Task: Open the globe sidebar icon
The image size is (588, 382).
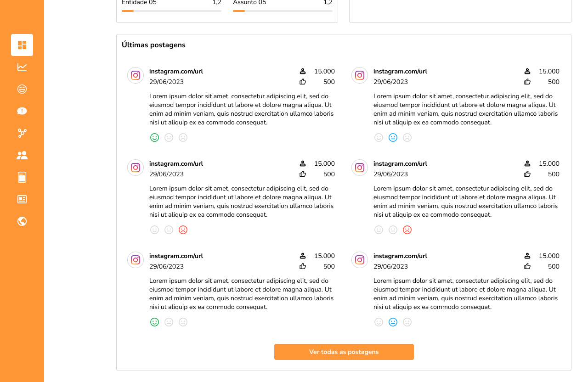Action: coord(22,221)
